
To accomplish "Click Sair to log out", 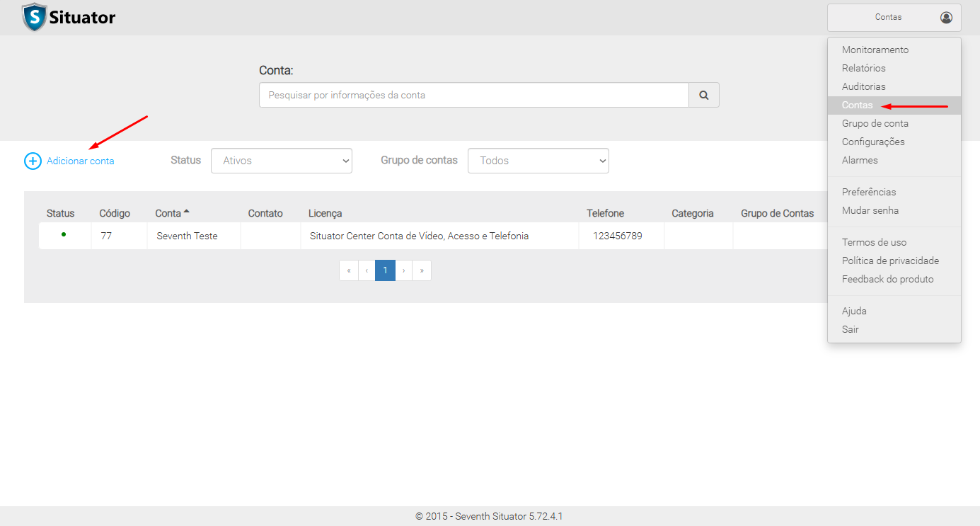I will tap(850, 330).
